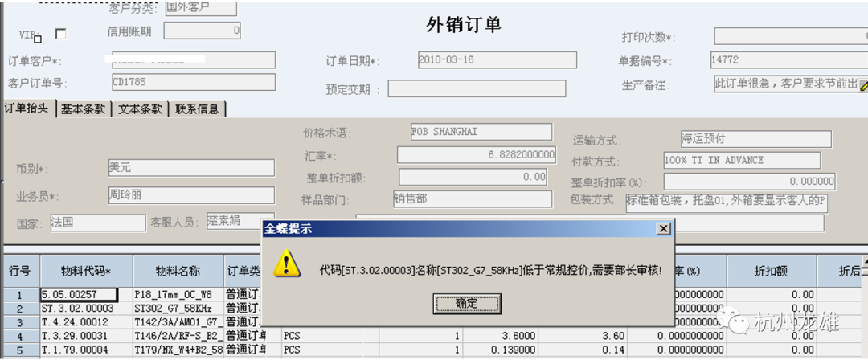Click the 包装方式 field

(727, 202)
